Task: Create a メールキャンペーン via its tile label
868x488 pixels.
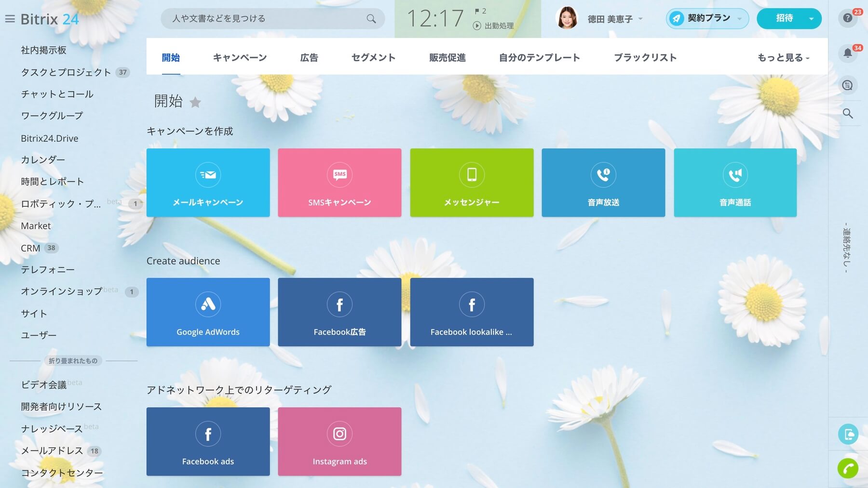Action: click(x=208, y=203)
